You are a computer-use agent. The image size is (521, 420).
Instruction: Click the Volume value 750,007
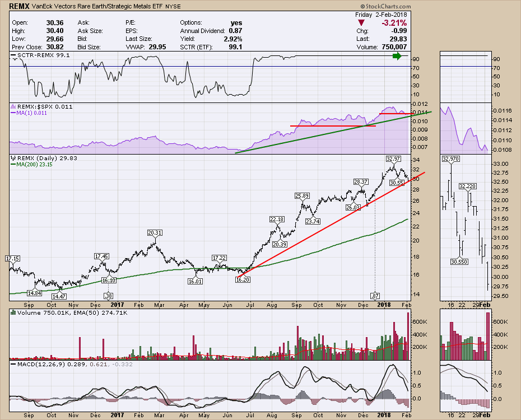coord(394,47)
